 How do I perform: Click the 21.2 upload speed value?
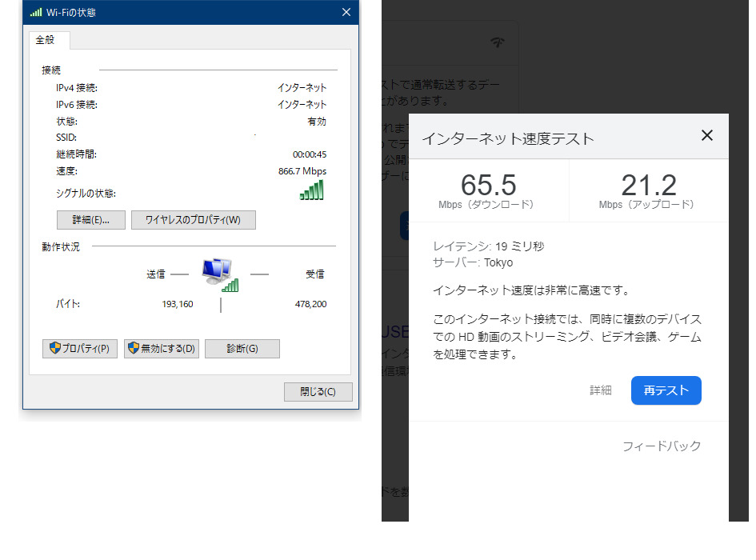pyautogui.click(x=649, y=186)
